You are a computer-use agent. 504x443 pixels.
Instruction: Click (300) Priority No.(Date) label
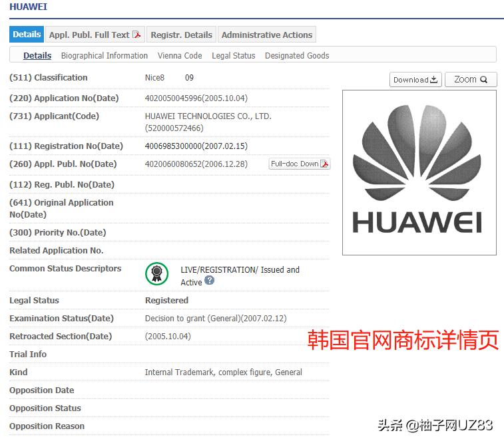point(57,232)
